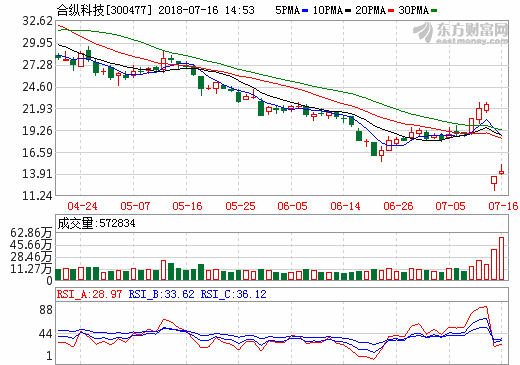This screenshot has width=520, height=365.
Task: Select the 07-16 date marker
Action: (x=503, y=206)
